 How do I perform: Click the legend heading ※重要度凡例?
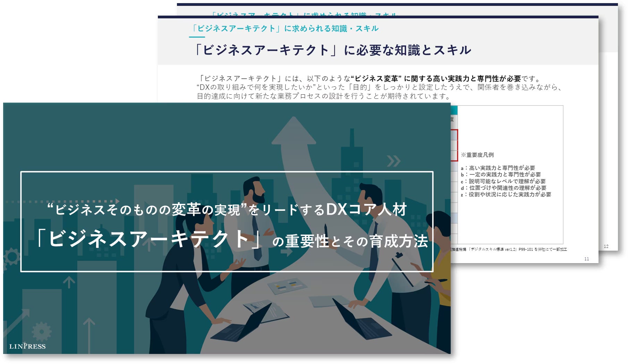point(477,155)
